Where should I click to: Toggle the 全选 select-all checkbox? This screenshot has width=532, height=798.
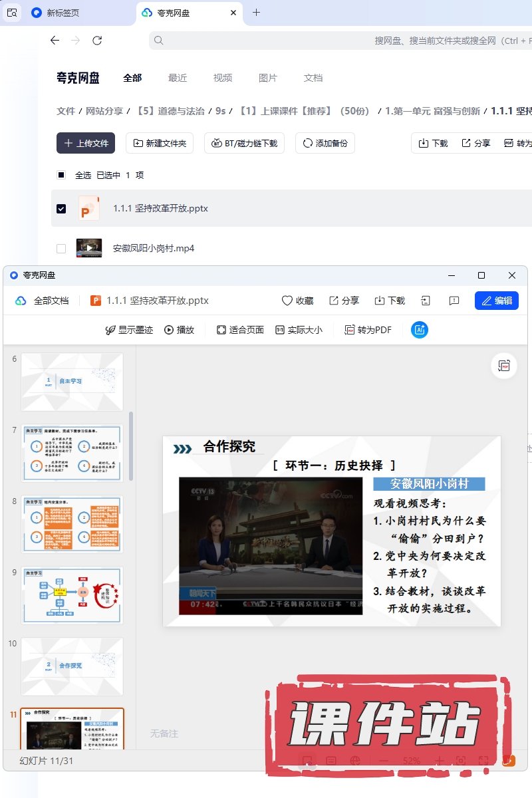61,175
